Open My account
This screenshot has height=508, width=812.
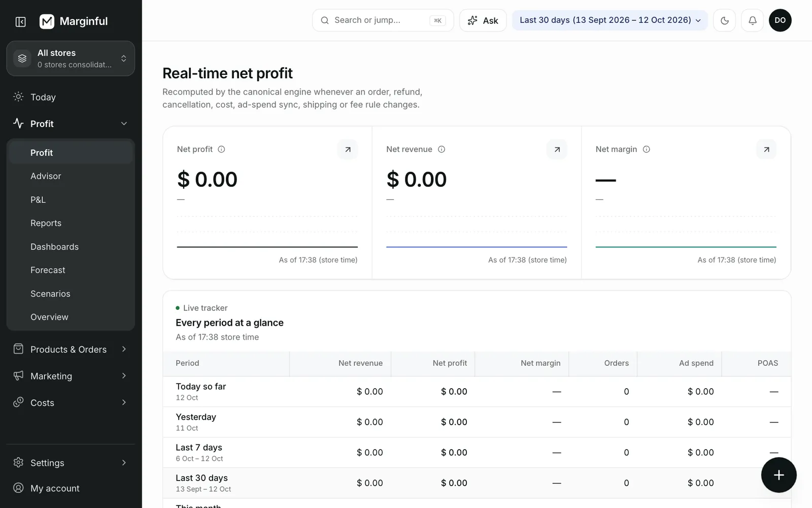point(71,488)
